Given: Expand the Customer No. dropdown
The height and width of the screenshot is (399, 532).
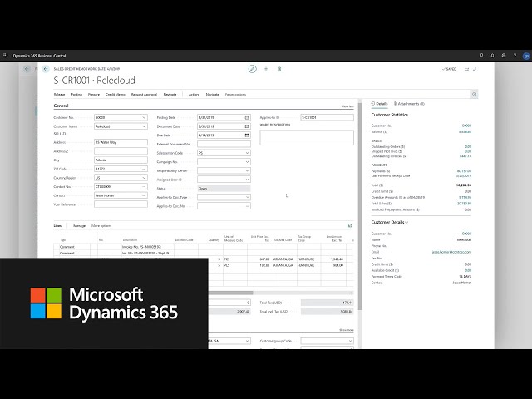Looking at the screenshot, I should click(x=145, y=117).
